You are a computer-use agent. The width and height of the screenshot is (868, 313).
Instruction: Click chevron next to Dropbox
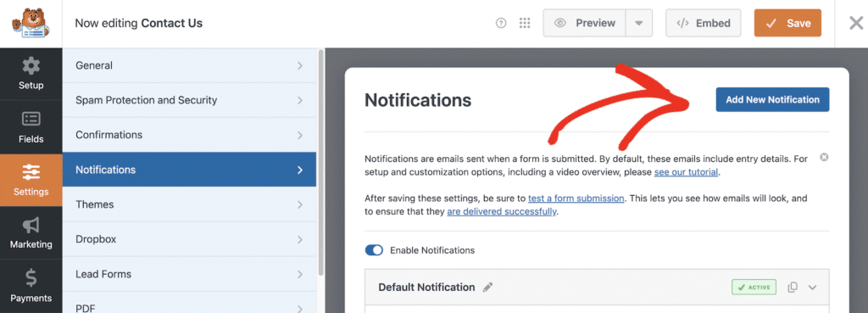[x=300, y=239]
